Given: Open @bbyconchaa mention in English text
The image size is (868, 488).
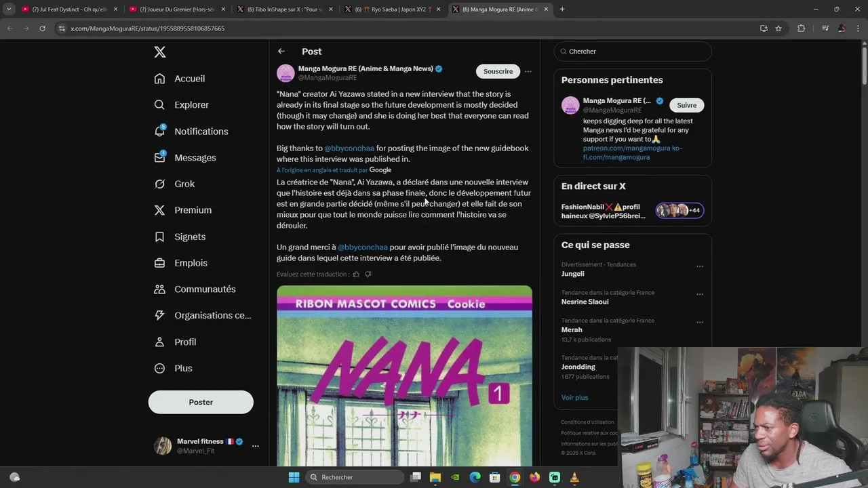Looking at the screenshot, I should click(349, 148).
